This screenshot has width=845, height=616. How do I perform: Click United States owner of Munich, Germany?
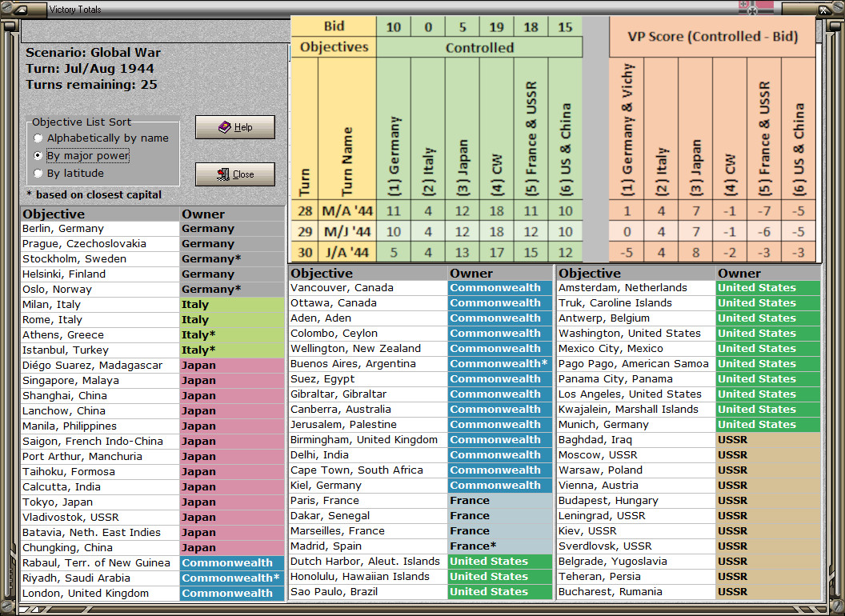768,425
